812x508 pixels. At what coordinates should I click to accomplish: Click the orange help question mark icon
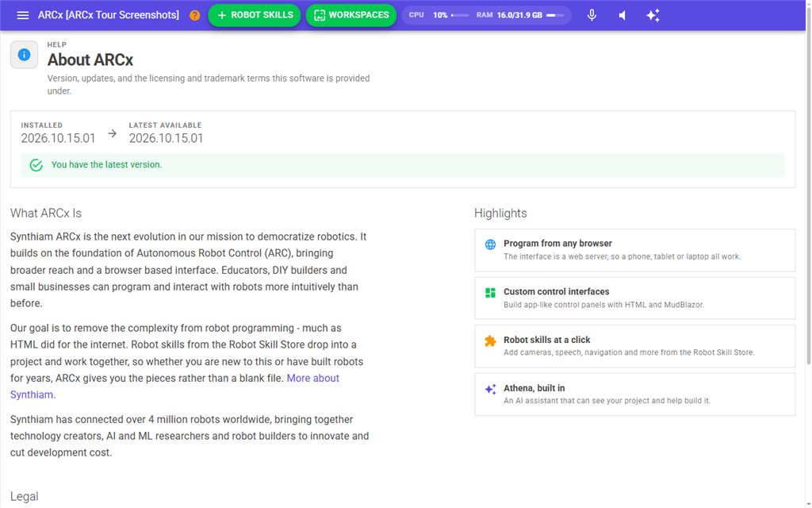pos(195,16)
